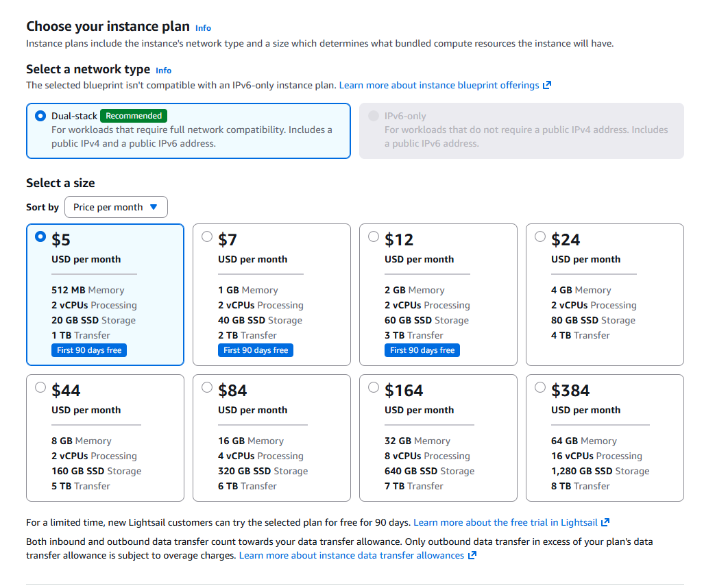Select the Dual-stack network type radio
This screenshot has width=728, height=586.
point(40,116)
